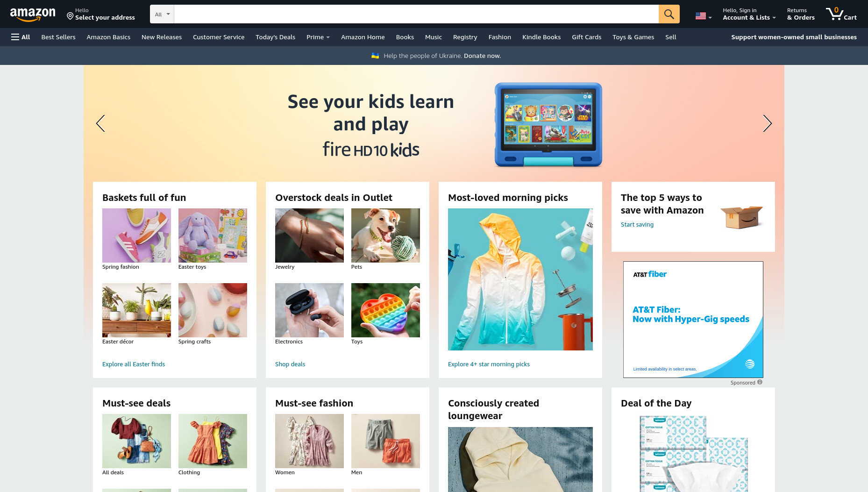868x492 pixels.
Task: Open the Easter toys thumbnail
Action: pyautogui.click(x=213, y=235)
